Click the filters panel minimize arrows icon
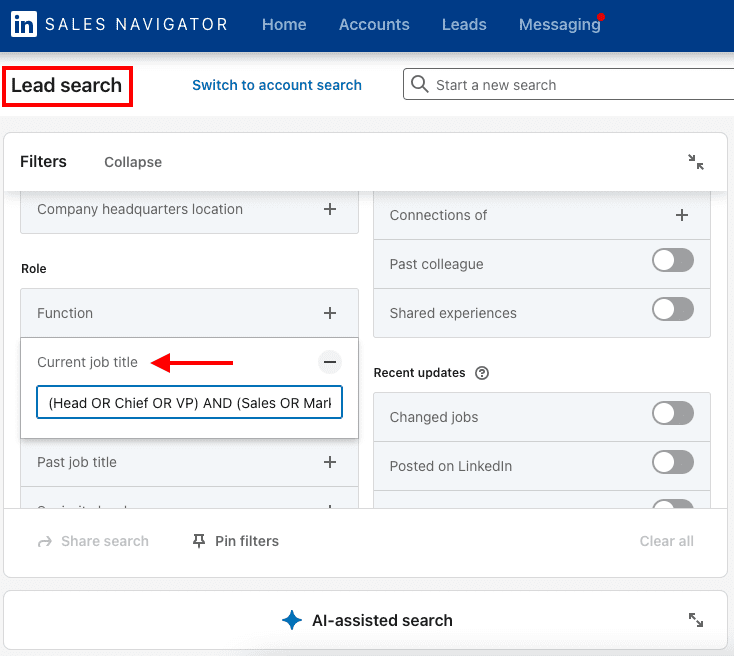Image resolution: width=734 pixels, height=656 pixels. coord(696,162)
